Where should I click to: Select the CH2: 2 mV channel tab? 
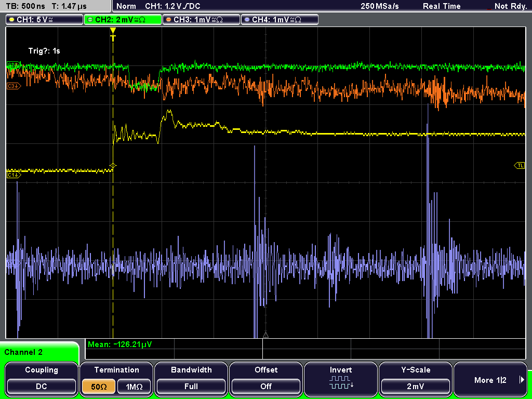(123, 20)
